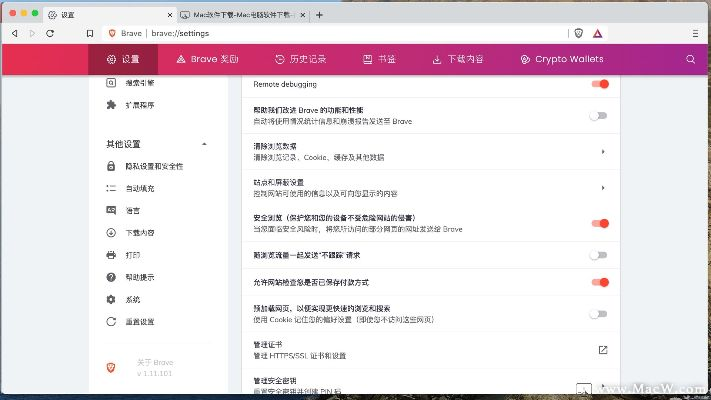Screen dimensions: 711x400
Task: Click the padlock privacy and security icon
Action: click(111, 166)
